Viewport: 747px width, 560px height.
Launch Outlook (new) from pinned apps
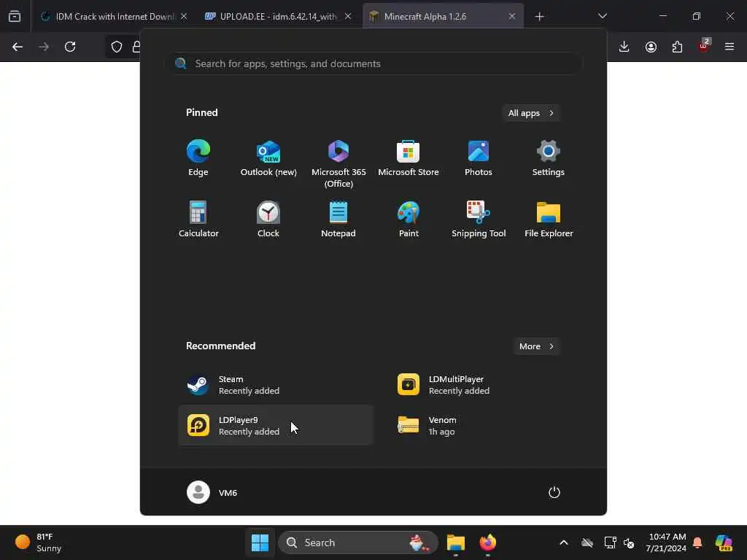(x=268, y=158)
